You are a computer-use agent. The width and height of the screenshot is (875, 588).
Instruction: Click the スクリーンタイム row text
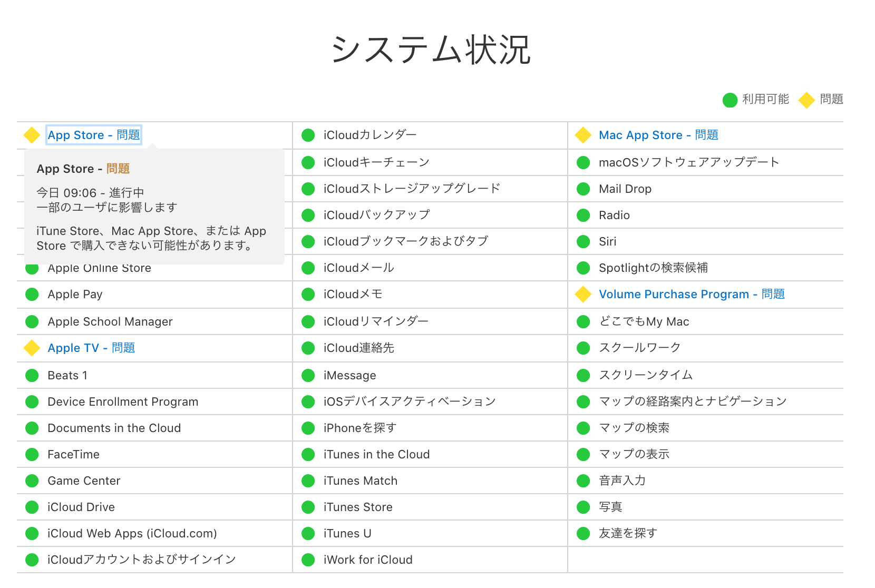click(x=646, y=376)
